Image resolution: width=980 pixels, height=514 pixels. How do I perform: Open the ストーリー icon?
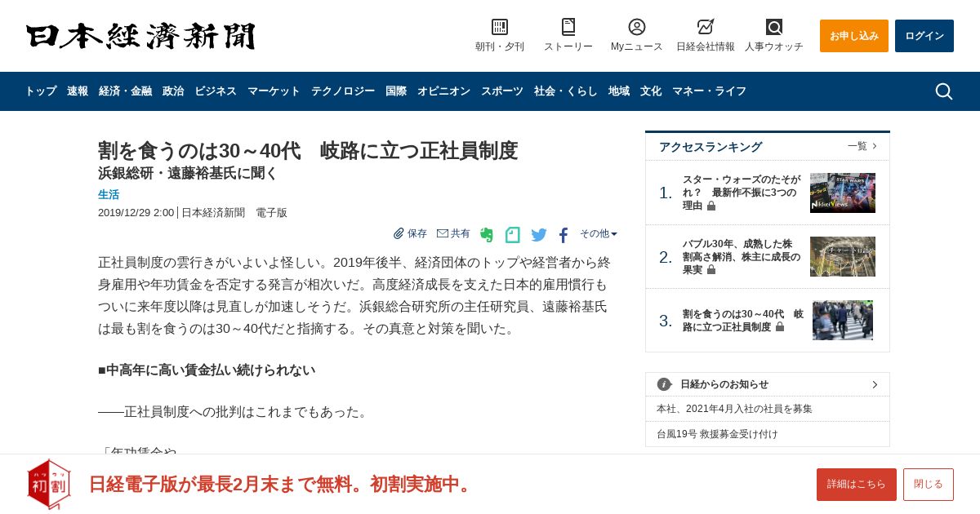568,27
